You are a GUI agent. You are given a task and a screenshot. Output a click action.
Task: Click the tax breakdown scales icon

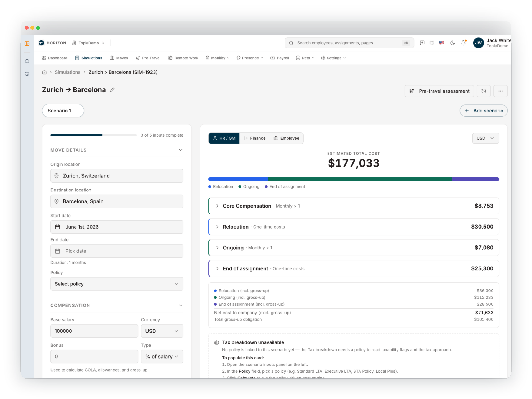tap(217, 343)
